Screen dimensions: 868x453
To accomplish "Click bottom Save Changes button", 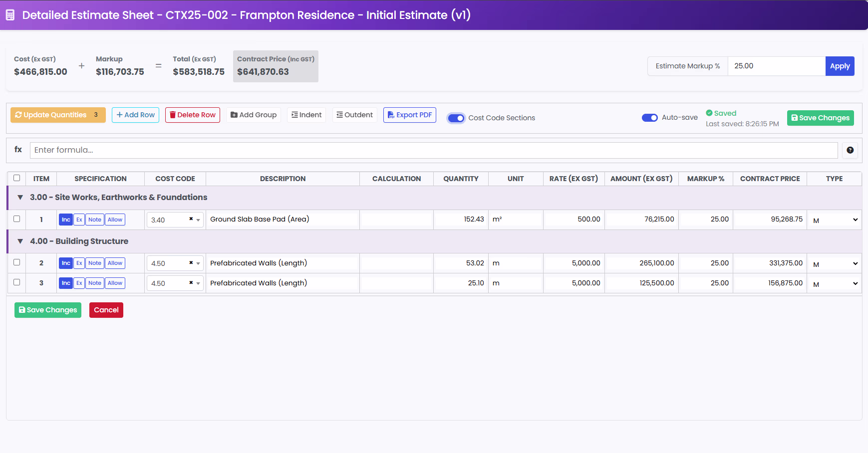I will (x=48, y=310).
